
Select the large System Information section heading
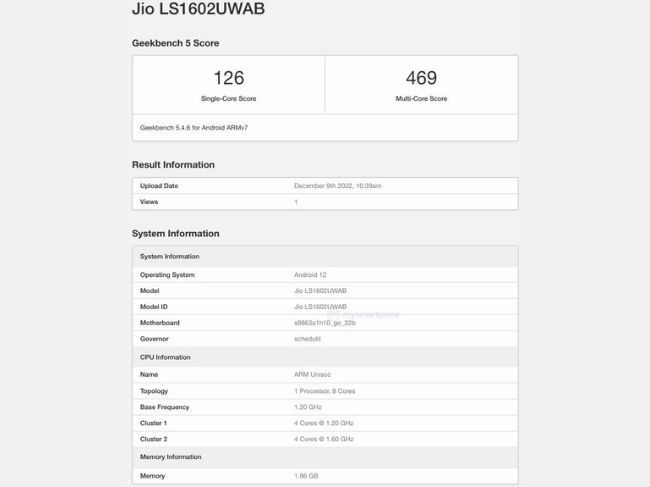coord(175,234)
